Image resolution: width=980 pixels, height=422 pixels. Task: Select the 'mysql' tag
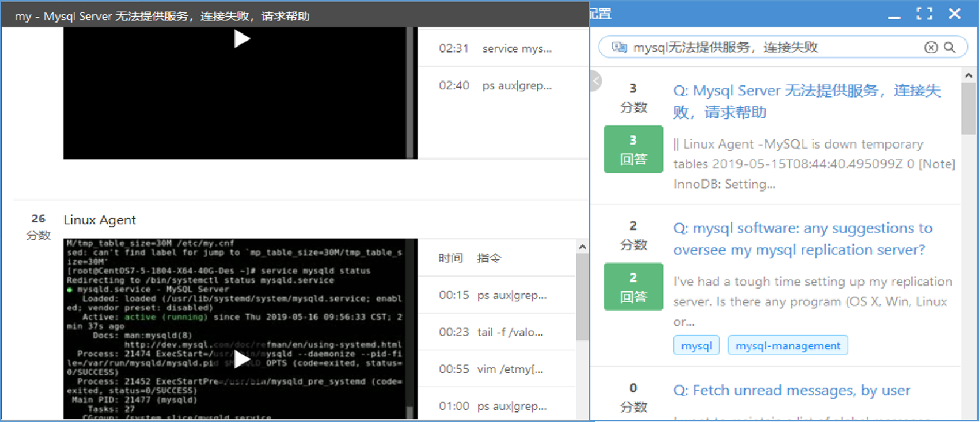tap(697, 346)
